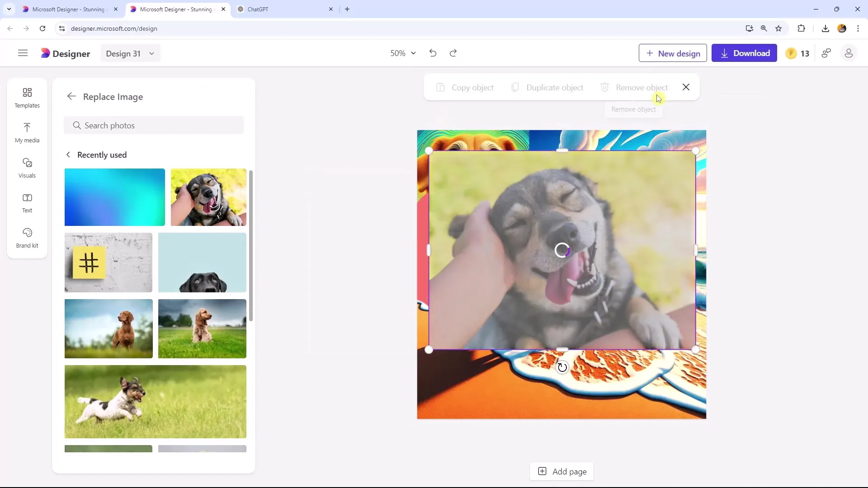Open the New design dropdown options
The height and width of the screenshot is (488, 868).
pyautogui.click(x=672, y=53)
